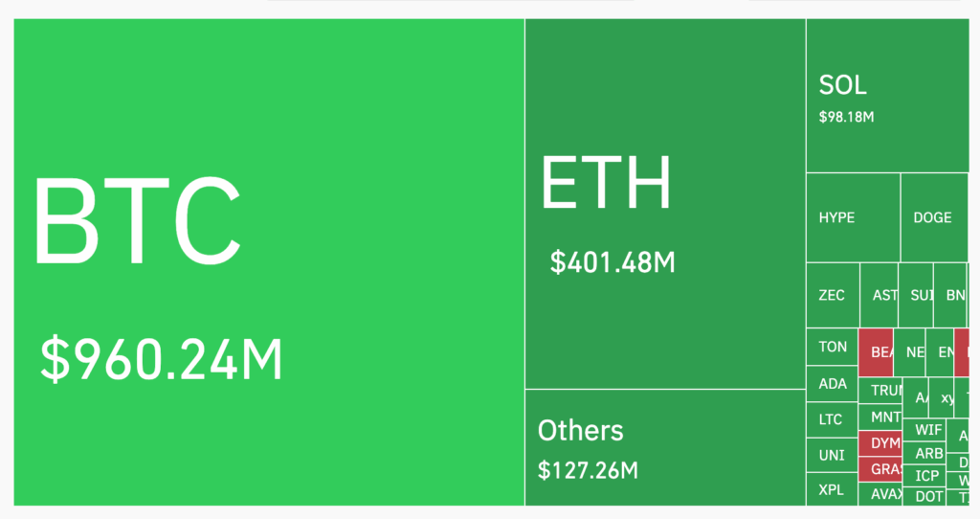The image size is (980, 519).
Task: Select the HYPE tile
Action: click(x=853, y=217)
